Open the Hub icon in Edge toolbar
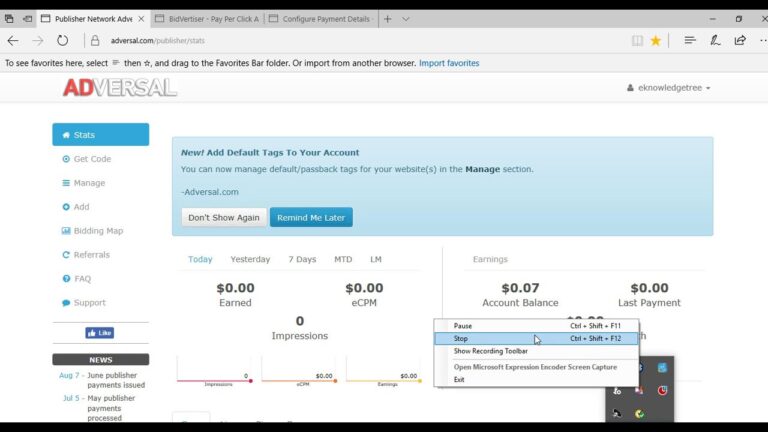The width and height of the screenshot is (768, 432). 690,41
